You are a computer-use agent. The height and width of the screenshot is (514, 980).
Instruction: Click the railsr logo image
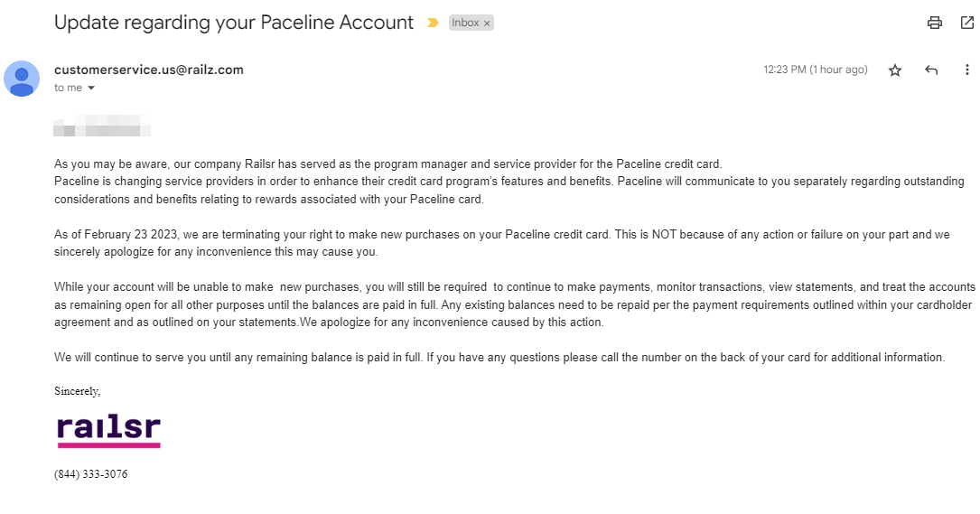click(x=108, y=431)
